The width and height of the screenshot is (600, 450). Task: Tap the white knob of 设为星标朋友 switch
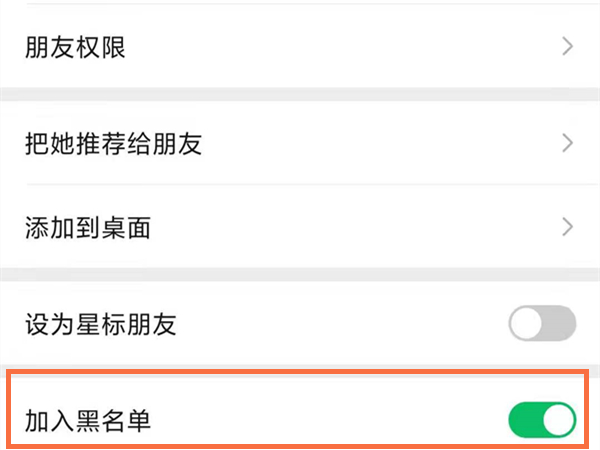coord(527,323)
